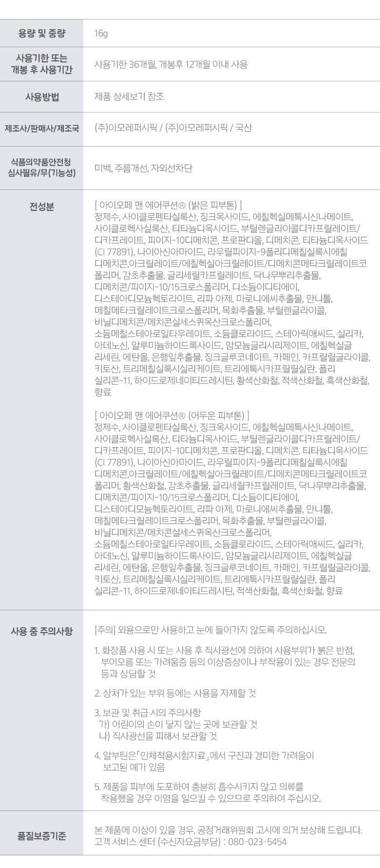Click the 제조사/판매사/제조국 label

41,129
